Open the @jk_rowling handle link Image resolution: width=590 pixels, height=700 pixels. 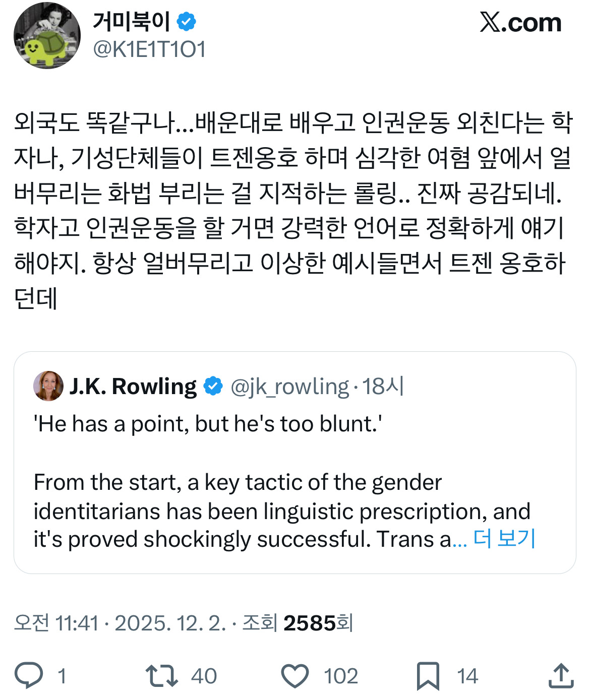pyautogui.click(x=289, y=387)
